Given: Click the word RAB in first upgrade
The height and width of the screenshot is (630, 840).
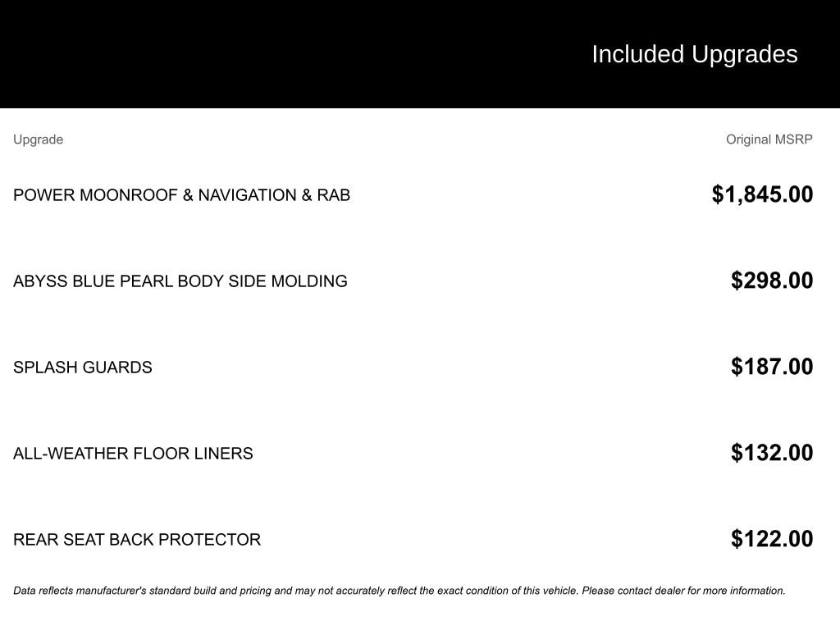Looking at the screenshot, I should pyautogui.click(x=334, y=195).
